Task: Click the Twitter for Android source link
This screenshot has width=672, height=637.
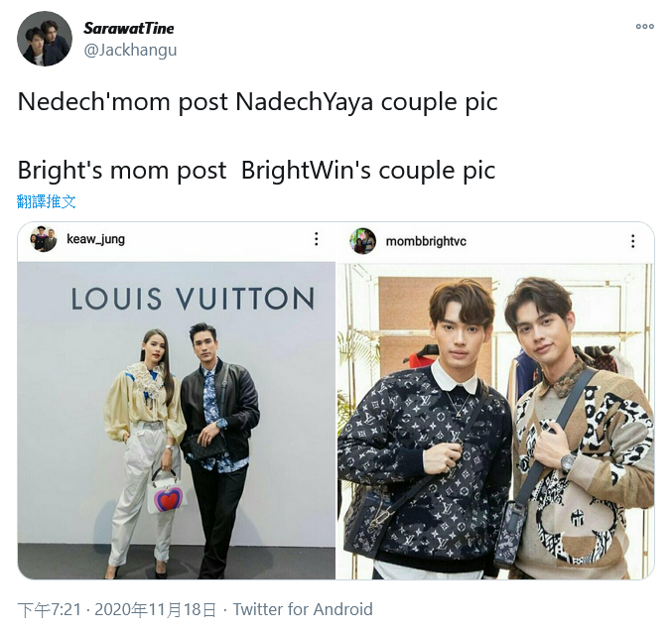Action: pyautogui.click(x=303, y=609)
